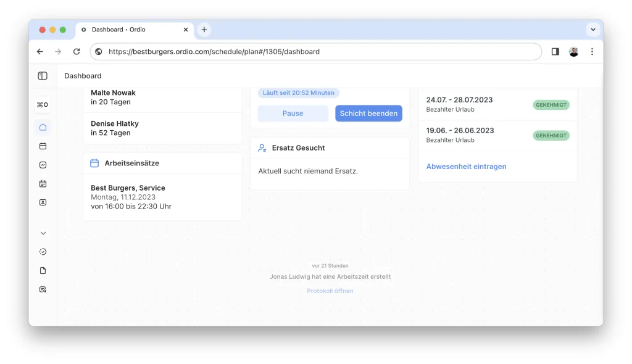
Task: Open the Protokoll öffnen link
Action: click(330, 291)
